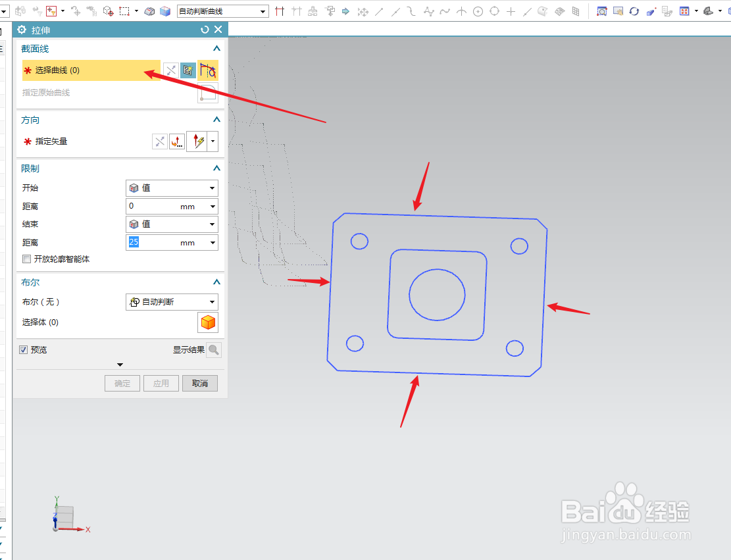Image resolution: width=731 pixels, height=560 pixels.
Task: Click the selection filter funnel icon in toolbar
Action: (x=51, y=11)
